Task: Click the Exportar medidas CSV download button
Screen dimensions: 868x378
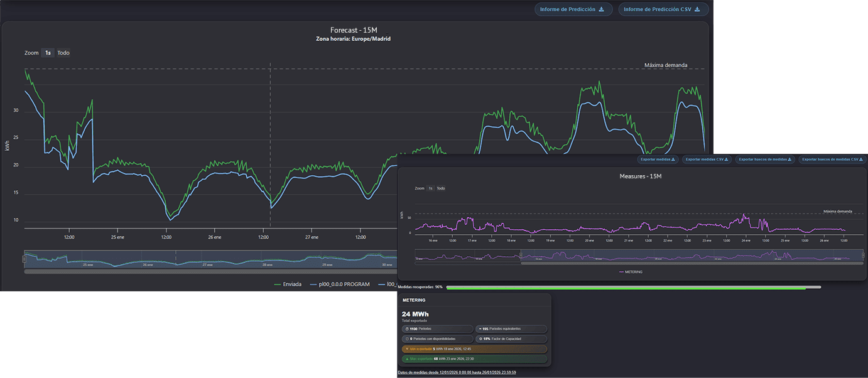Action: click(x=707, y=159)
